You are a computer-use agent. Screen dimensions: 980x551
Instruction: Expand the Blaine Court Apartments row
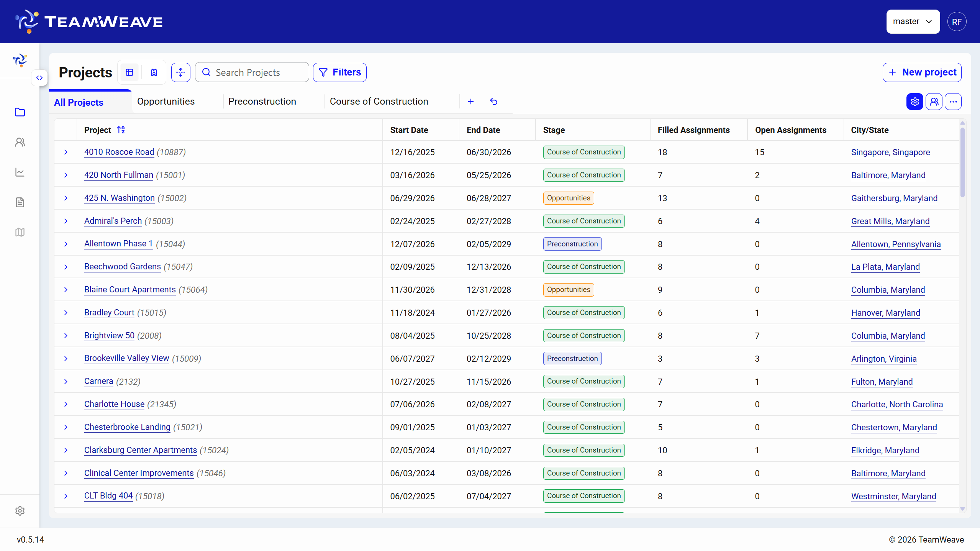click(x=66, y=290)
